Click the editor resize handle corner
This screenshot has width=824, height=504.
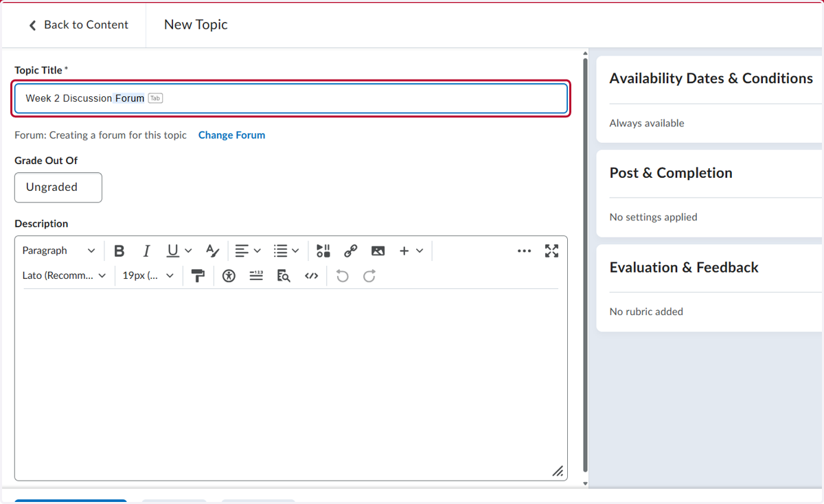coord(558,471)
